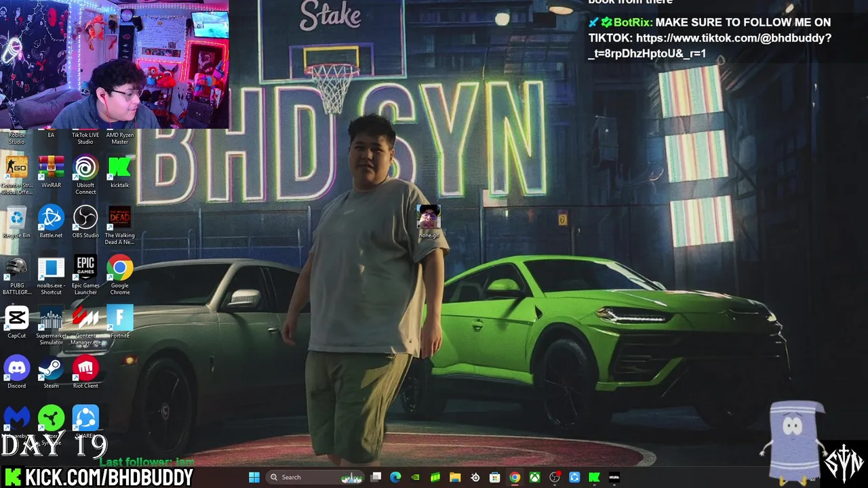Open Xbox app from the taskbar

[x=535, y=477]
